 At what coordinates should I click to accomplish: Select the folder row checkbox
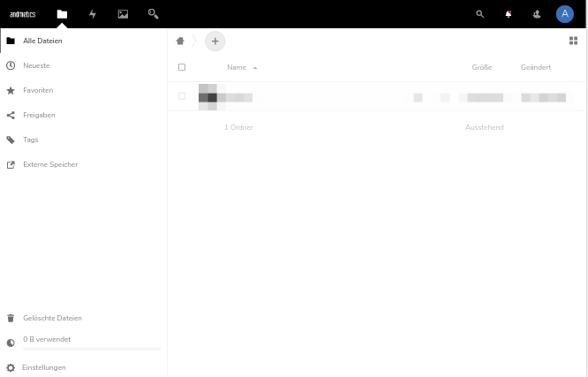182,96
